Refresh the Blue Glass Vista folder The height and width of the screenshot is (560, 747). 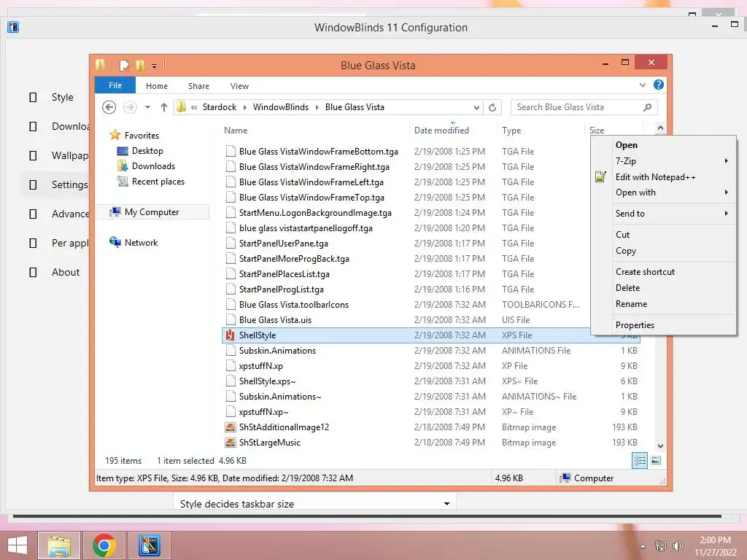click(492, 108)
